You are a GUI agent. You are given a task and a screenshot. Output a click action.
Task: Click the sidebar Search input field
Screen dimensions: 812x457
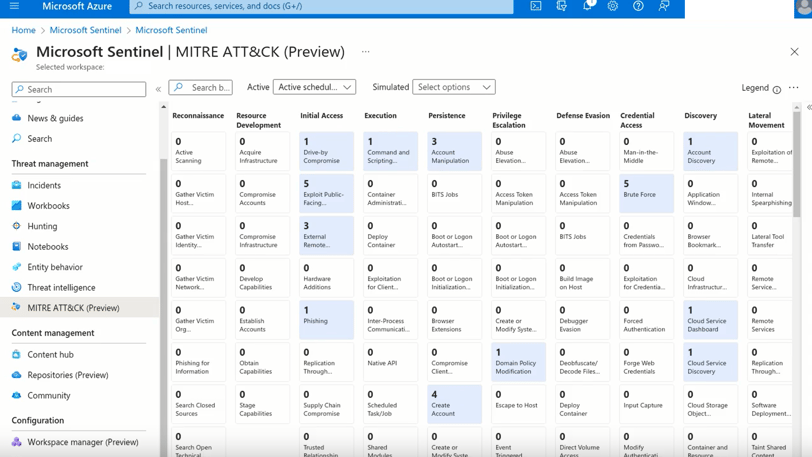pyautogui.click(x=79, y=89)
